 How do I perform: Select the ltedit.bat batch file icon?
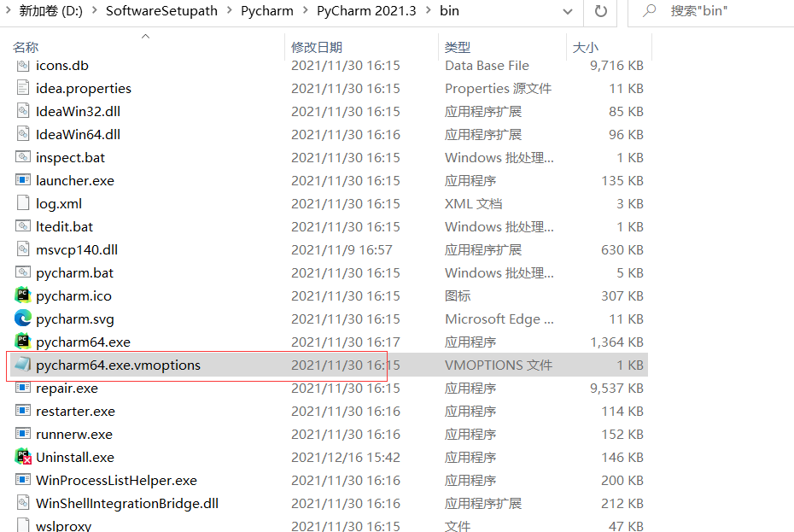pos(23,226)
